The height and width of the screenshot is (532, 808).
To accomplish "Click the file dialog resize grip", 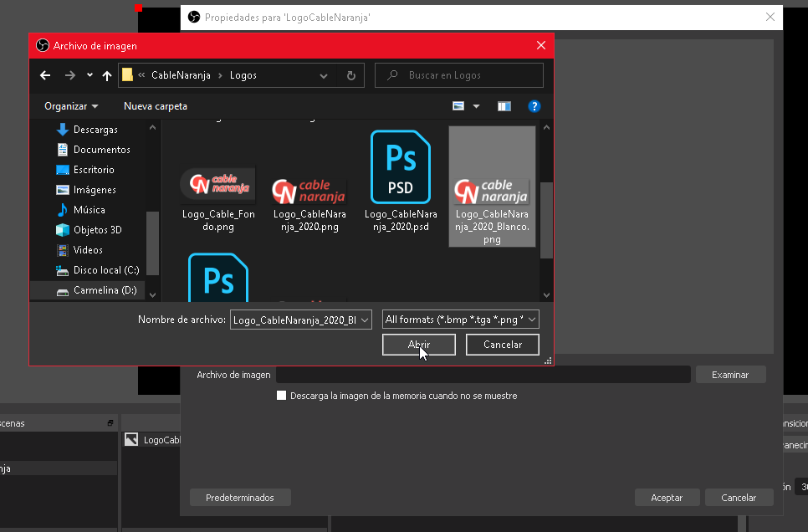I will (x=548, y=361).
